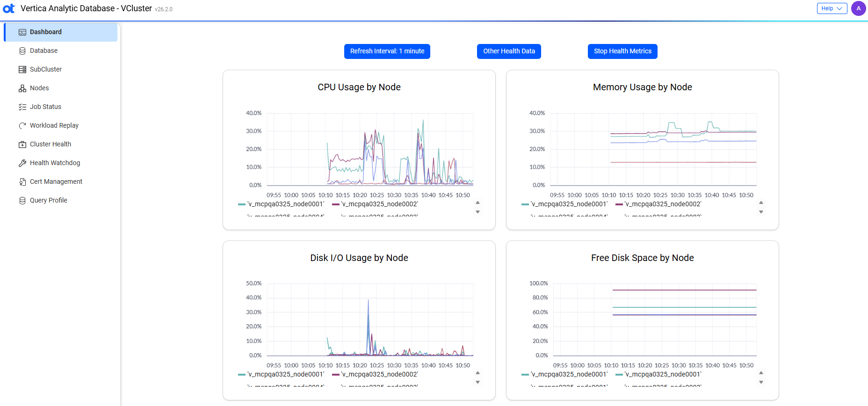Click the Memory Usage by Node title
Viewport: 868px width, 406px height.
tap(643, 87)
